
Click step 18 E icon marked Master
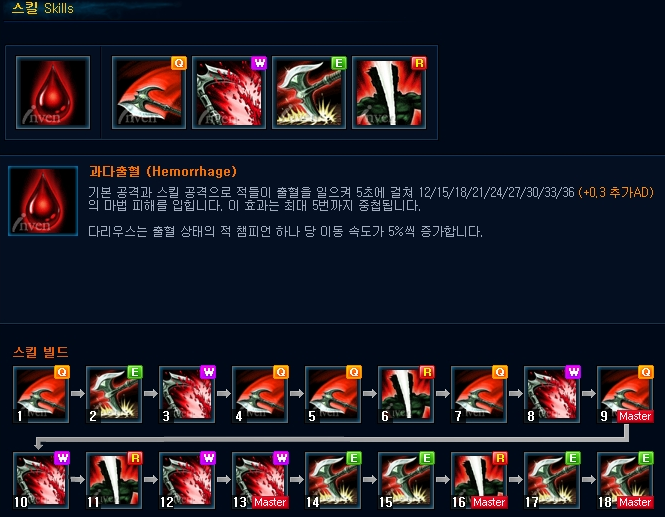point(625,480)
